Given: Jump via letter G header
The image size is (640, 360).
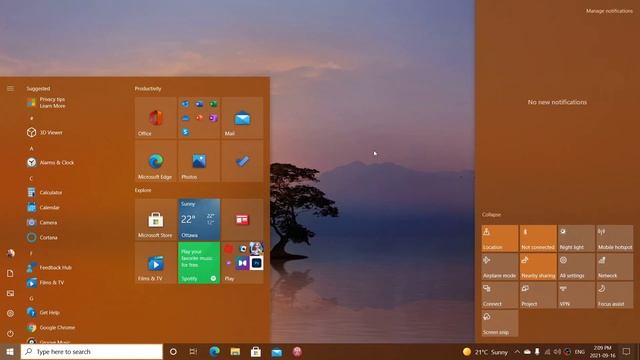Looking at the screenshot, I should coord(31,298).
